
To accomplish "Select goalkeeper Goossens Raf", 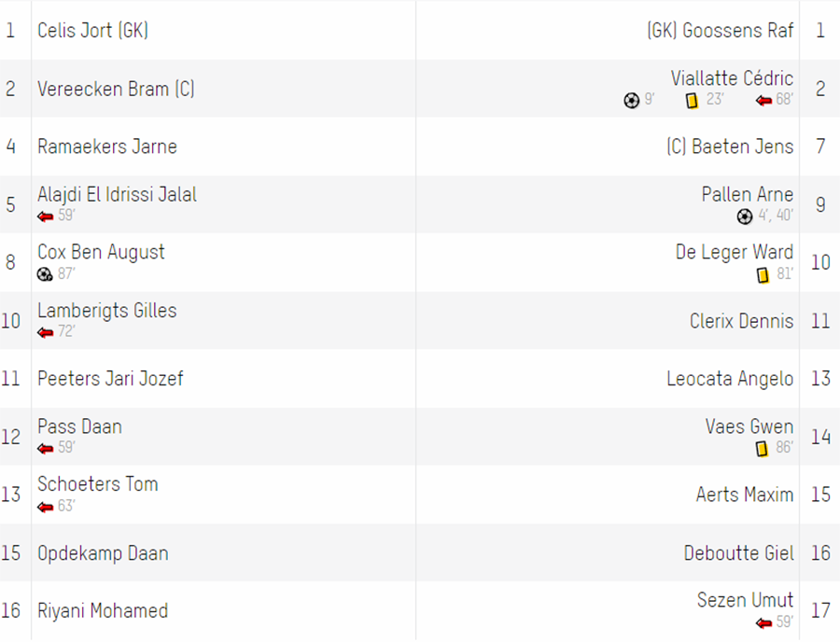I will 720,31.
